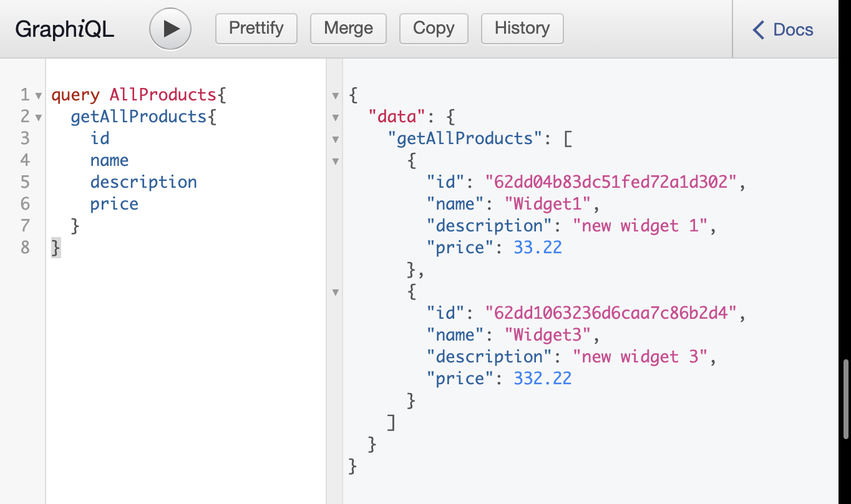Click the closing brace on line 8

click(56, 248)
